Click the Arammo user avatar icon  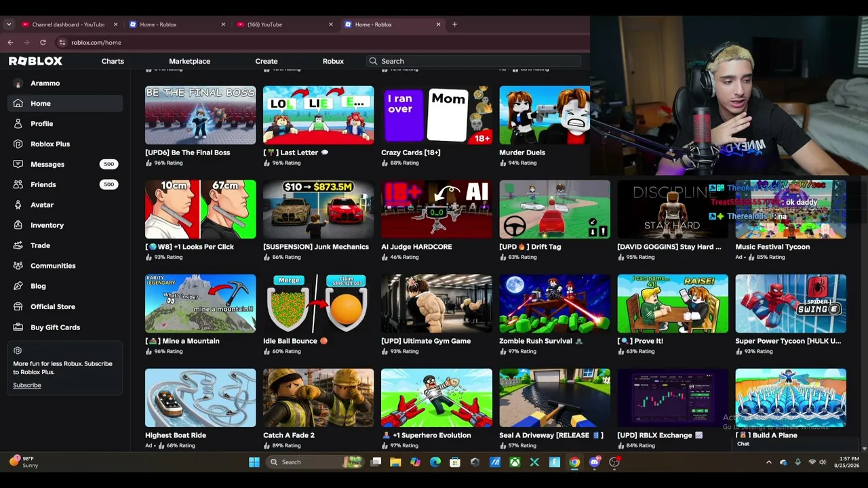click(x=18, y=83)
